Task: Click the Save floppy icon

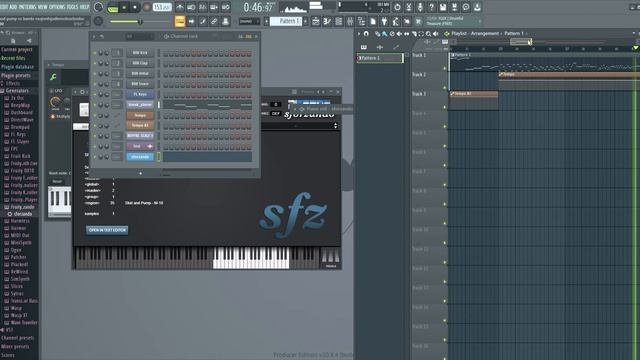Action: [443, 7]
